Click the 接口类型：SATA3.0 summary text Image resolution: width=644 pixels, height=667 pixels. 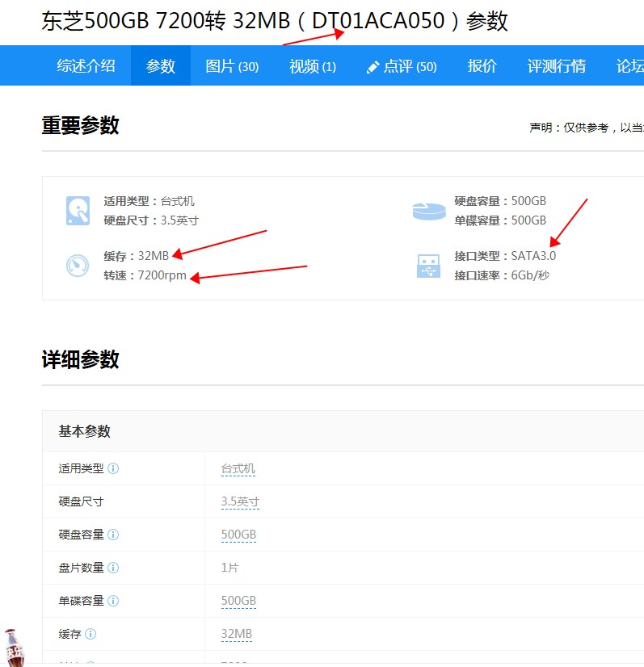(x=505, y=256)
